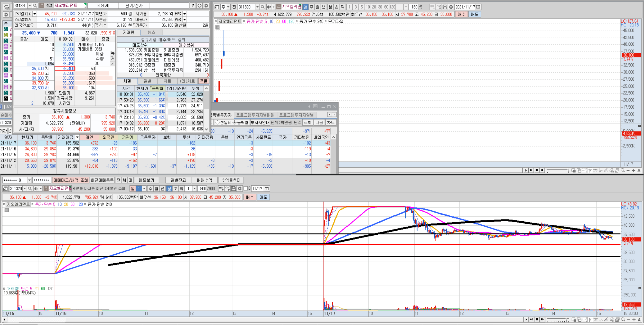
Task: Switch daily chart to 분 minute period
Action: coord(330,7)
